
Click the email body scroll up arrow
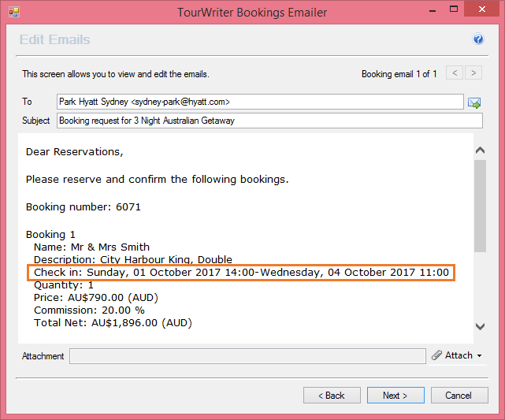coord(480,150)
